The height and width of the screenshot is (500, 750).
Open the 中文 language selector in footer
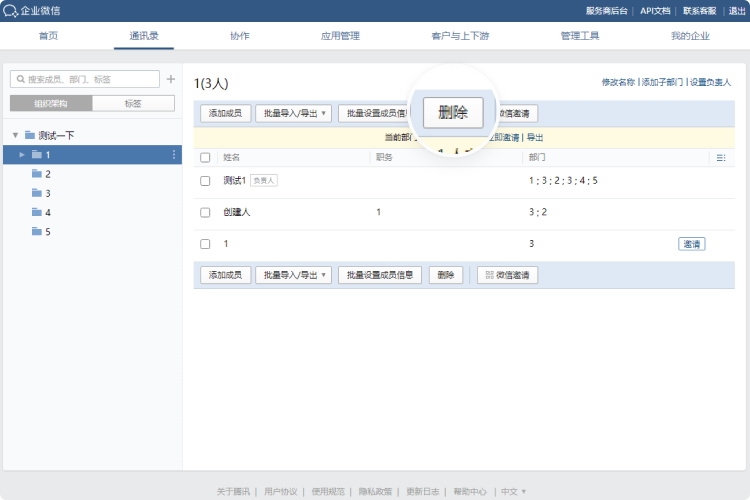click(x=513, y=491)
